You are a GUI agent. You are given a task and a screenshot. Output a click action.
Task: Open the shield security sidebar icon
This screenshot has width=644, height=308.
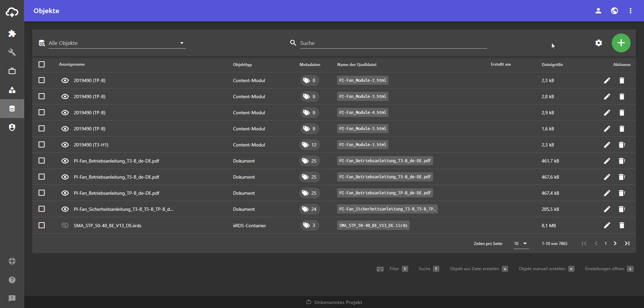[12, 127]
